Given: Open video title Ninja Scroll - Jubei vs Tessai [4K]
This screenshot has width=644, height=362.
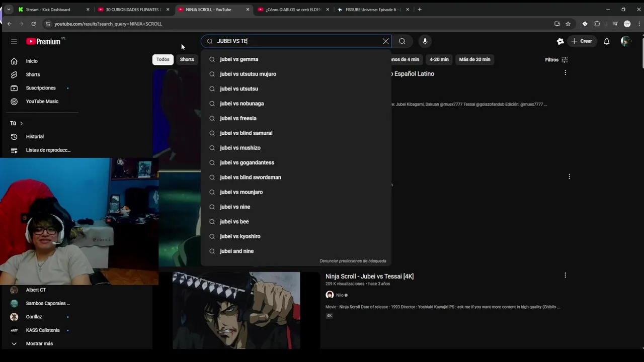Looking at the screenshot, I should [x=369, y=276].
